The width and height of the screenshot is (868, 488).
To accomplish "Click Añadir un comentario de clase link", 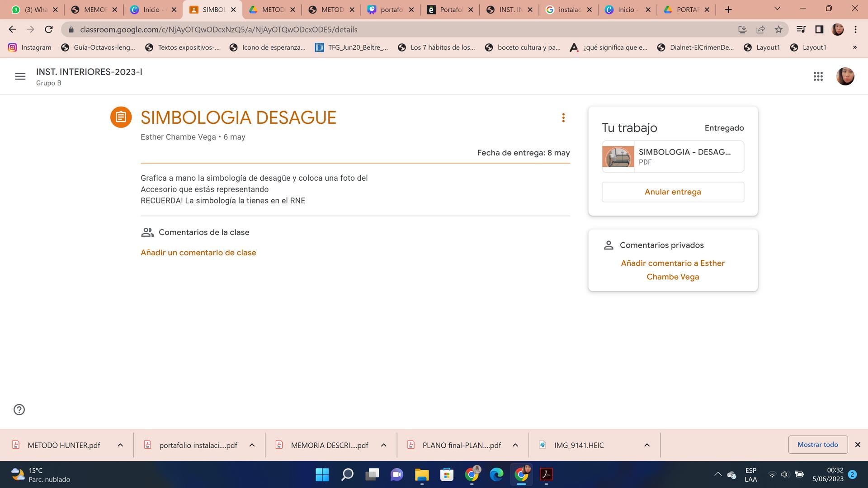I will (198, 253).
